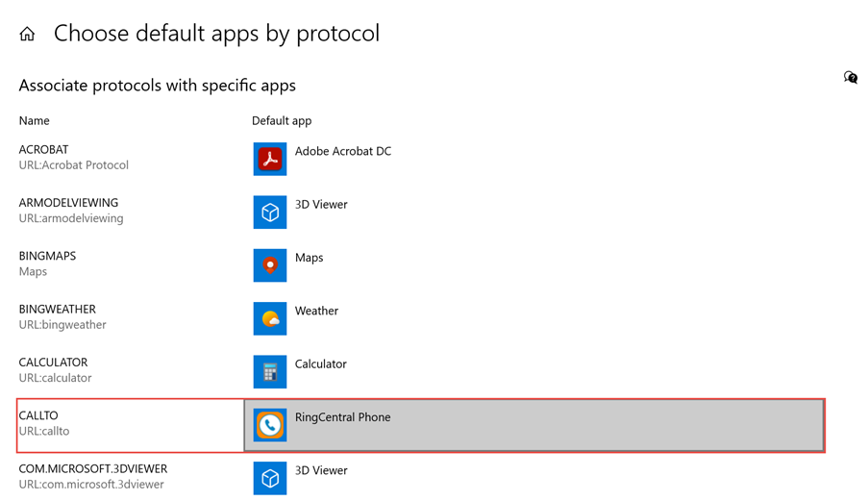
Task: Change default app labeled 3D Viewer for ARMODELVIEWING
Action: pos(321,204)
